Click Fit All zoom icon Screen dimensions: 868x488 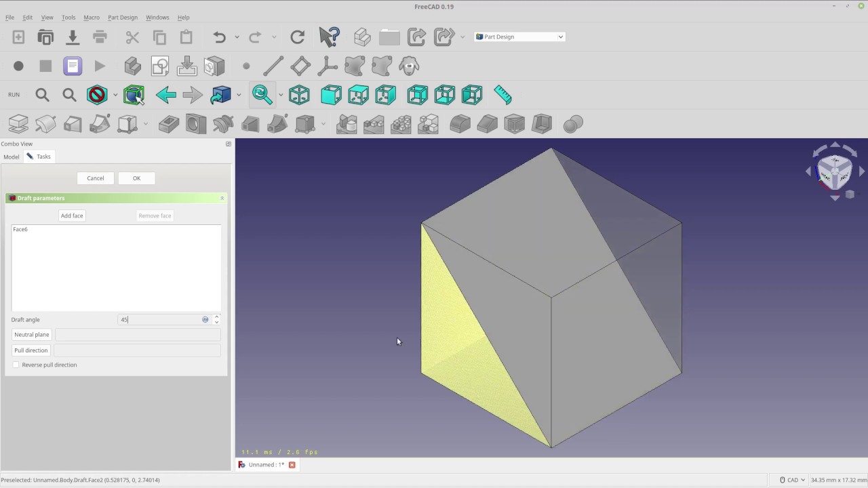pos(42,95)
